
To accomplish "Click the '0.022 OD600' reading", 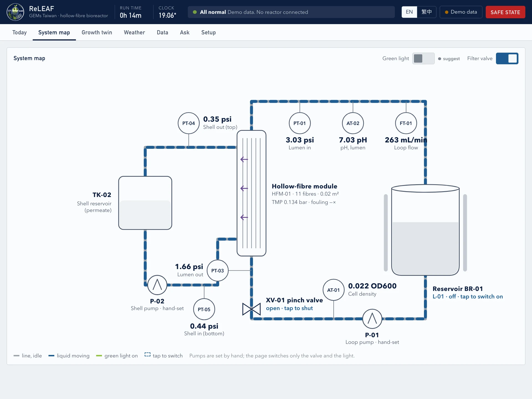I will 372,286.
